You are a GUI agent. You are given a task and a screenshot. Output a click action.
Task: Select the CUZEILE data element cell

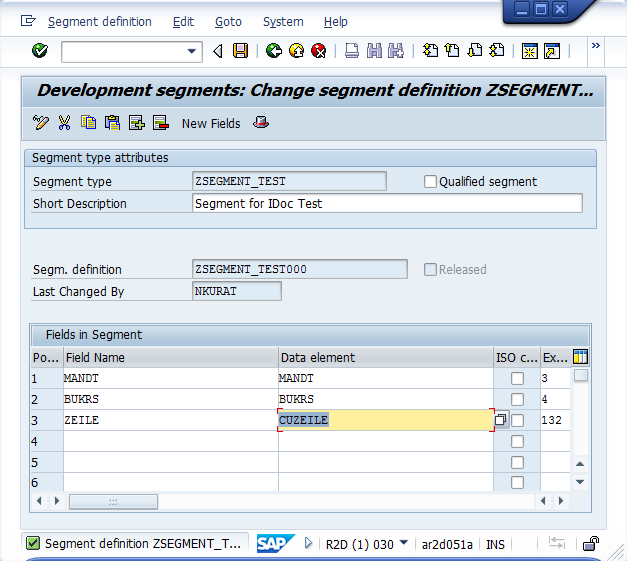click(386, 420)
